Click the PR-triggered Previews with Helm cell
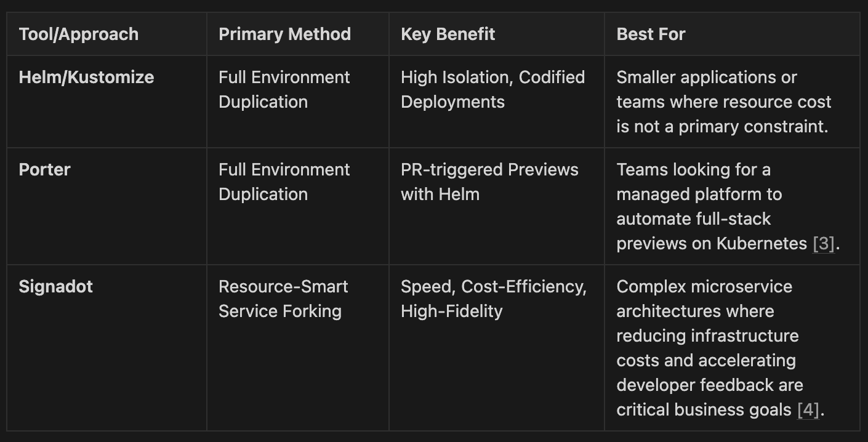868x442 pixels. [x=489, y=182]
